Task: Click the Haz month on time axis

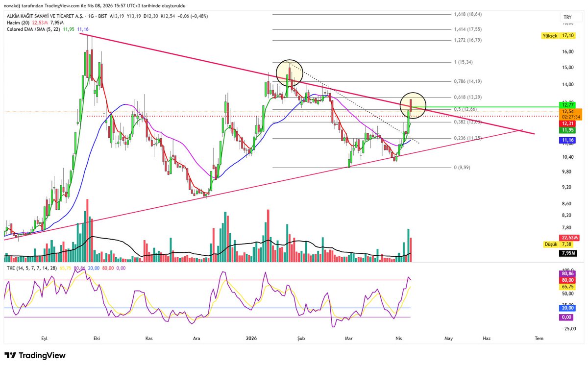Action: point(487,338)
